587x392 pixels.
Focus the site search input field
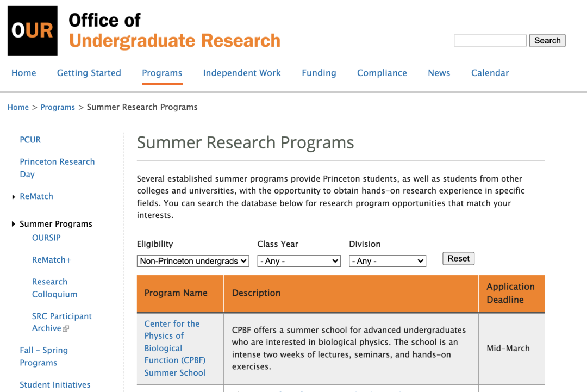pos(490,40)
